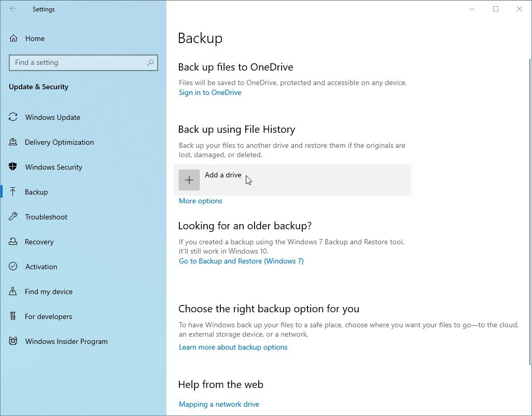Click the Windows Update sync icon
This screenshot has height=416, width=532.
tap(13, 117)
